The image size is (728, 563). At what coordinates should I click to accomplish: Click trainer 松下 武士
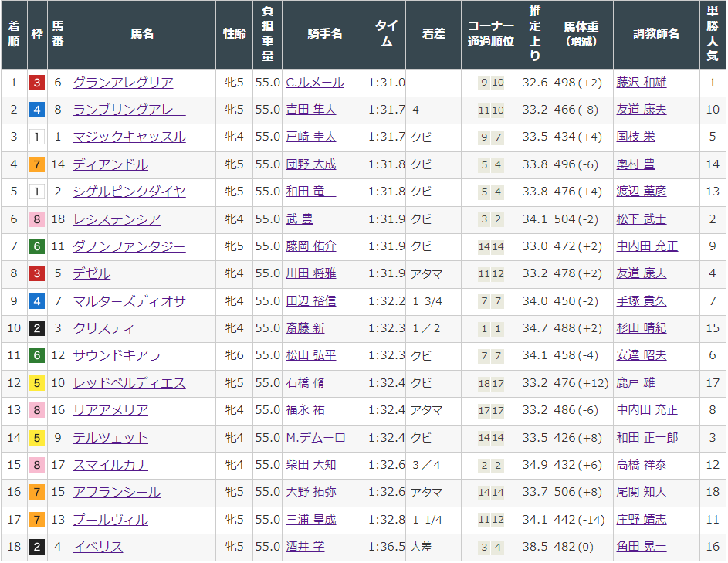point(642,219)
